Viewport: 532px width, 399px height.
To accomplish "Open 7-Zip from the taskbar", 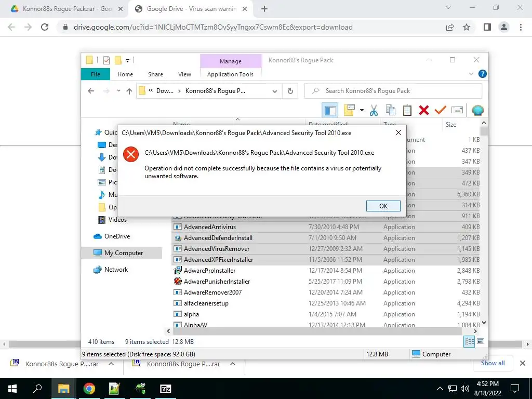I will pos(165,389).
